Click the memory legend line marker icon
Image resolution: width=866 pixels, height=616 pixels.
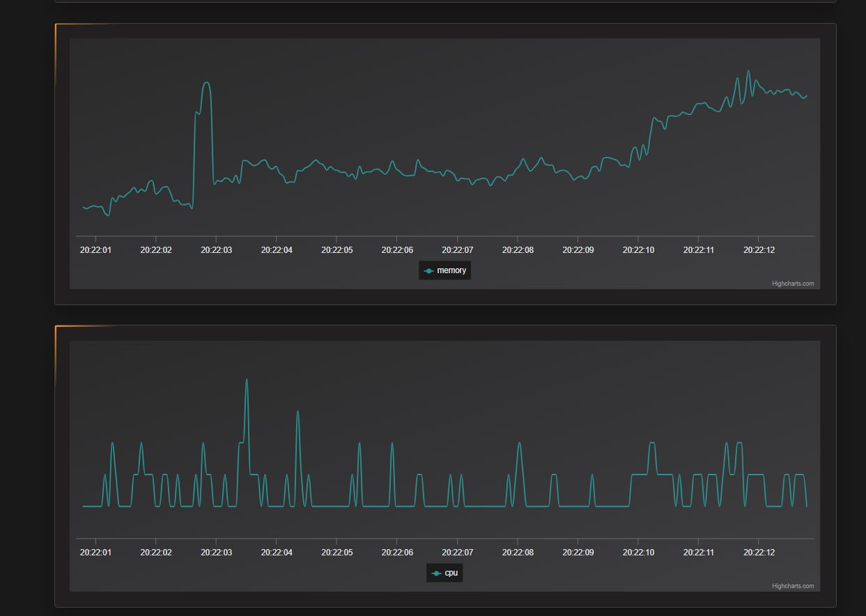[428, 271]
